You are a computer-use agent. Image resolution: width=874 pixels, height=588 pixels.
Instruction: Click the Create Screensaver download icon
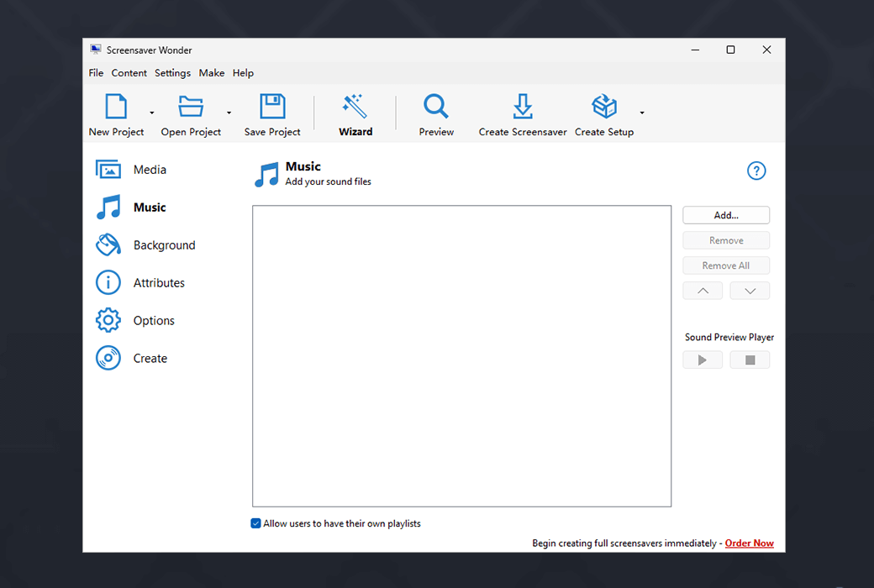(523, 107)
